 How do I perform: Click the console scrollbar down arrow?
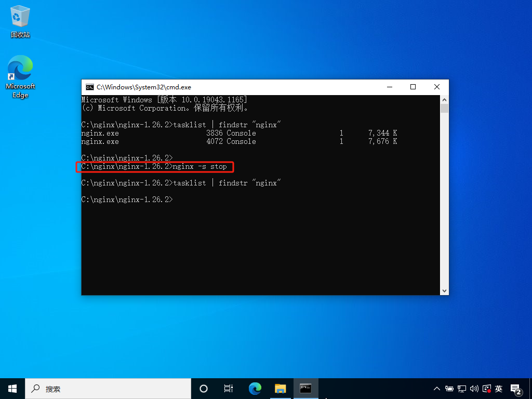(x=444, y=291)
